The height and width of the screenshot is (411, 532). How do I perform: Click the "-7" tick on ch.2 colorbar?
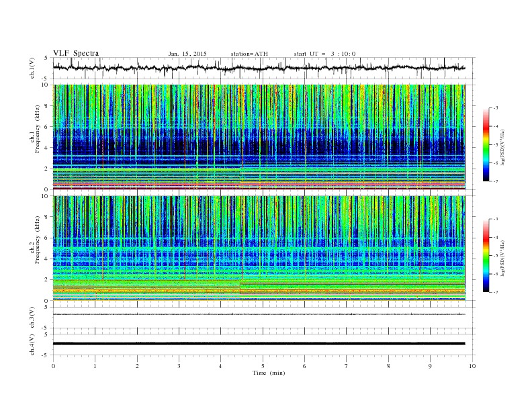point(496,292)
